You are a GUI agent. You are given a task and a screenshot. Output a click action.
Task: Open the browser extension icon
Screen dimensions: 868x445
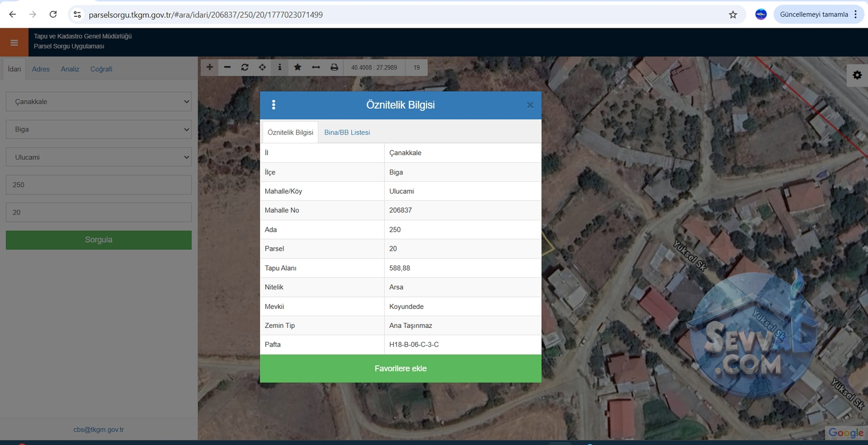click(x=761, y=15)
